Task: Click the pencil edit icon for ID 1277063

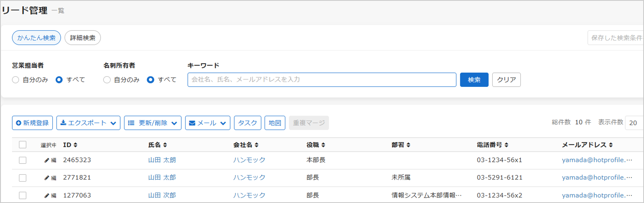Action: (47, 196)
